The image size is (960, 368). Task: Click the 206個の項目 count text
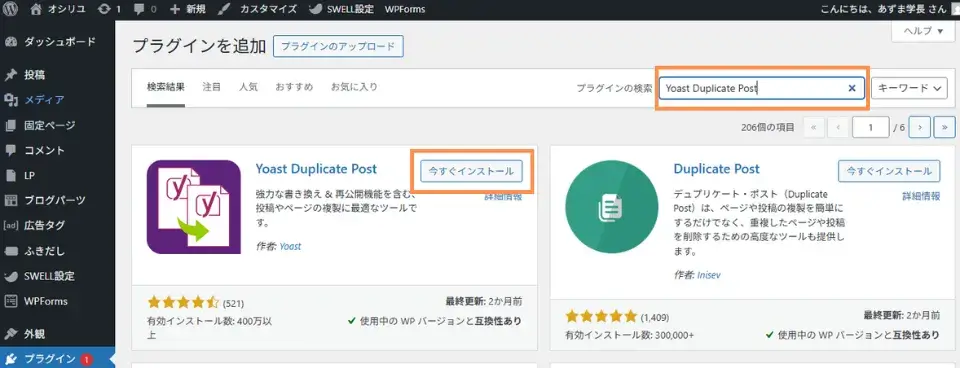click(x=768, y=127)
